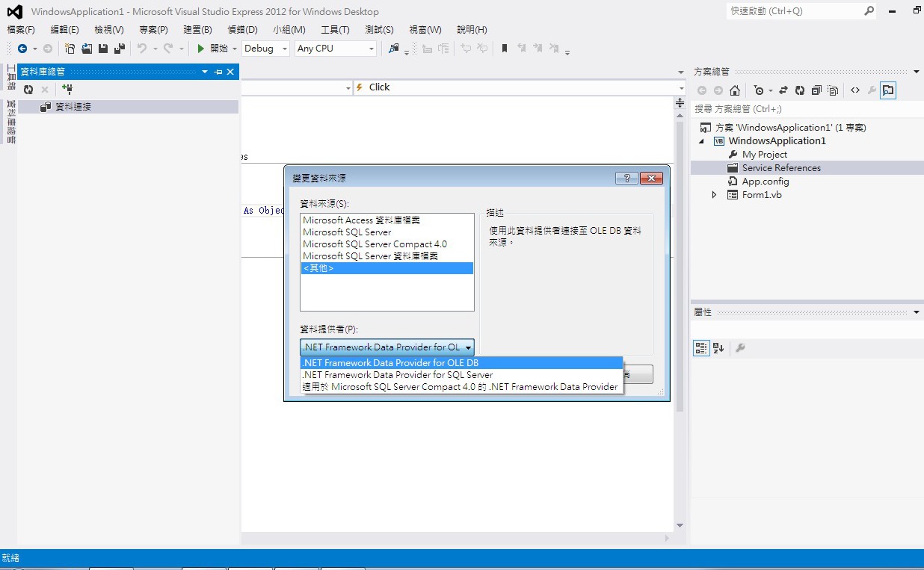The height and width of the screenshot is (570, 924).
Task: Click the 搜尋 方案總管 search field
Action: pyautogui.click(x=807, y=109)
